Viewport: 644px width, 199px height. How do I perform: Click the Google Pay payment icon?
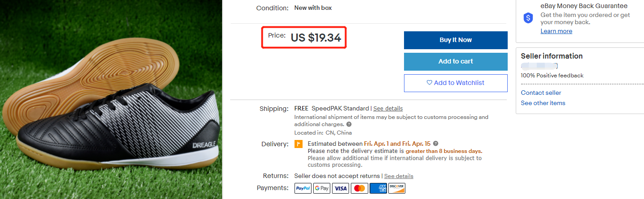coord(322,188)
